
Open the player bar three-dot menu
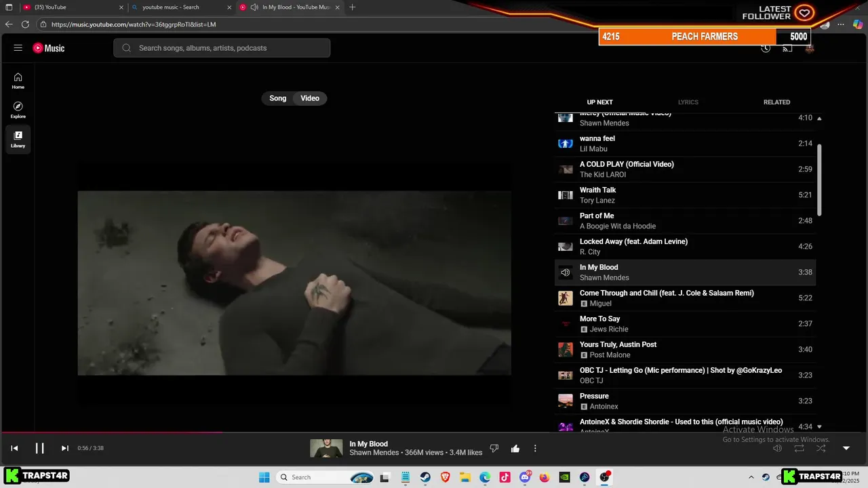[x=535, y=448]
